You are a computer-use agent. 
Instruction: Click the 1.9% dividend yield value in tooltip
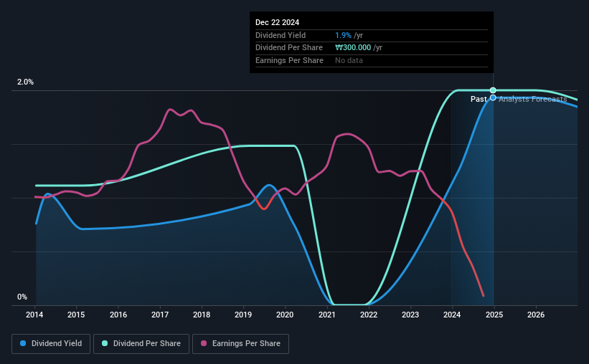coord(343,35)
